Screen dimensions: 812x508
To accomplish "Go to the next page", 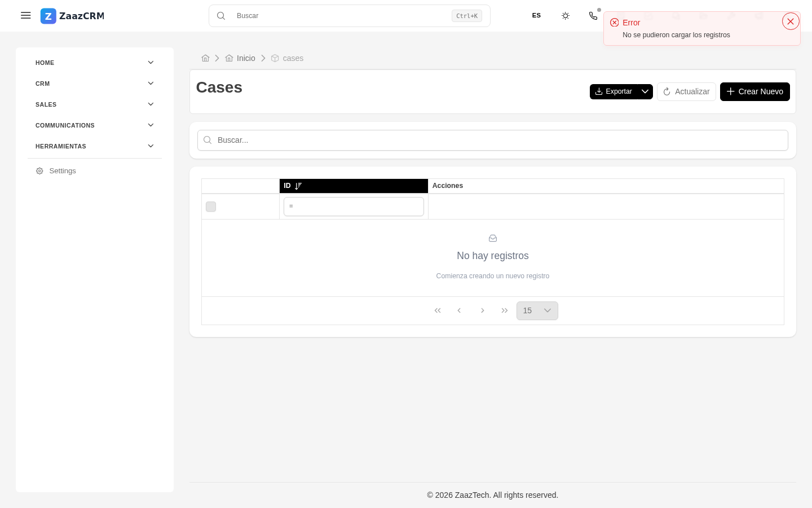I will click(x=482, y=310).
